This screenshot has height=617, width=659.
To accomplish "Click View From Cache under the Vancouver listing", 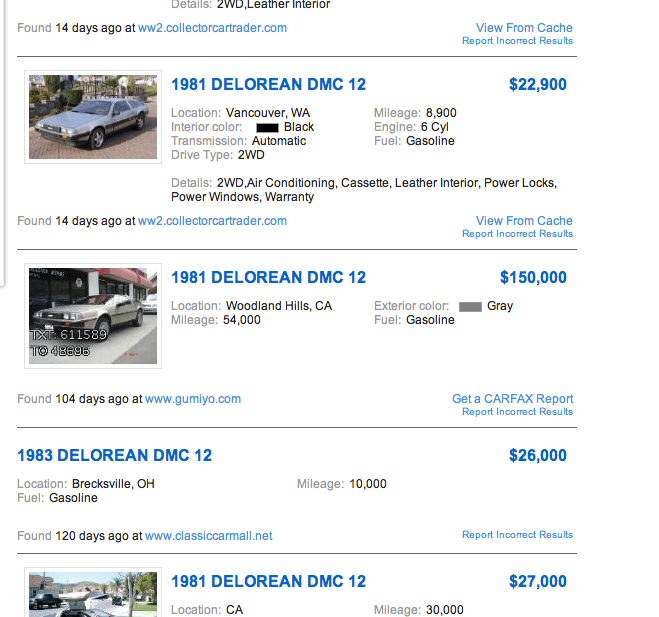I will (x=524, y=221).
